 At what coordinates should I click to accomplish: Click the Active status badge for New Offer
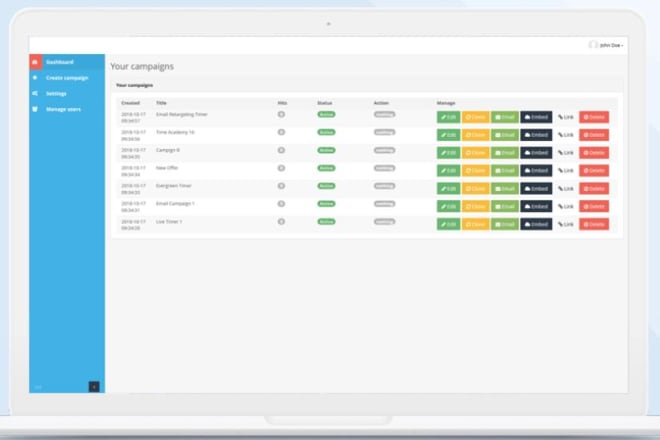point(326,168)
